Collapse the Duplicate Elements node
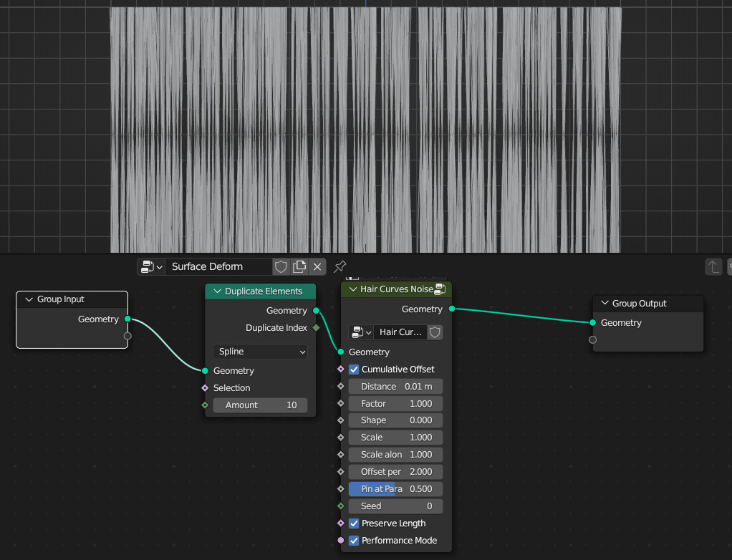Viewport: 732px width, 560px height. pyautogui.click(x=216, y=291)
